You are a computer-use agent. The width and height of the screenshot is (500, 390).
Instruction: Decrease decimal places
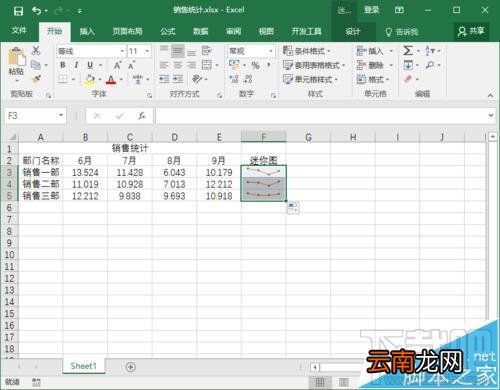(248, 79)
